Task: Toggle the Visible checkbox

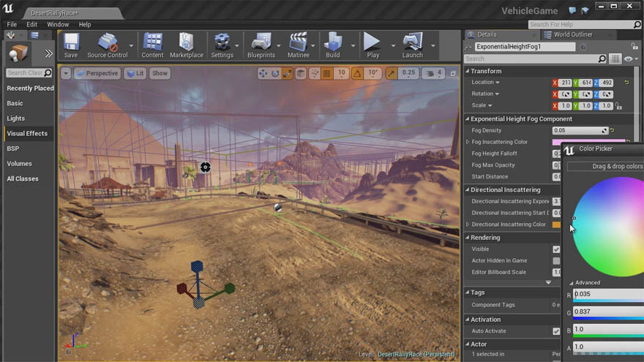Action: coord(556,249)
